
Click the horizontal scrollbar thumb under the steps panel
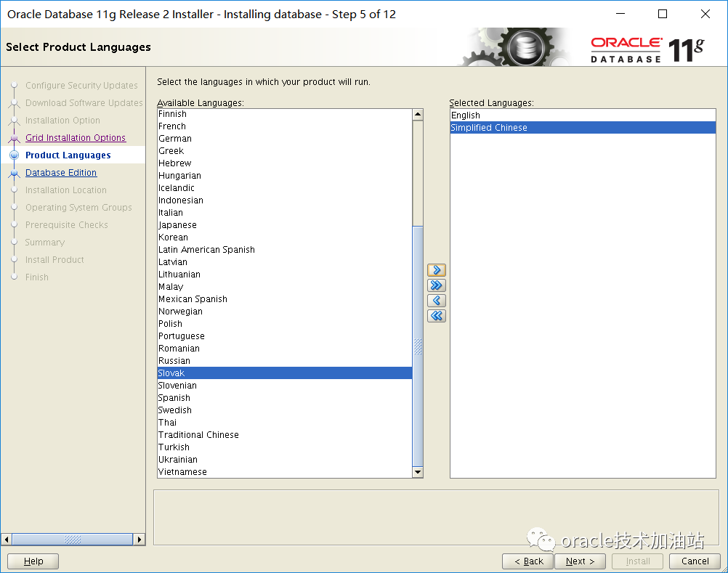click(x=73, y=540)
